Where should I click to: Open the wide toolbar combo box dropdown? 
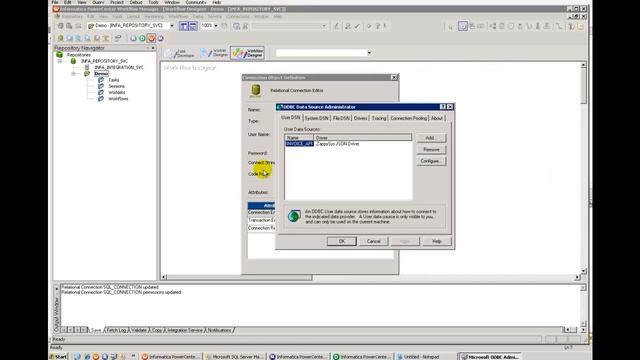tap(324, 26)
